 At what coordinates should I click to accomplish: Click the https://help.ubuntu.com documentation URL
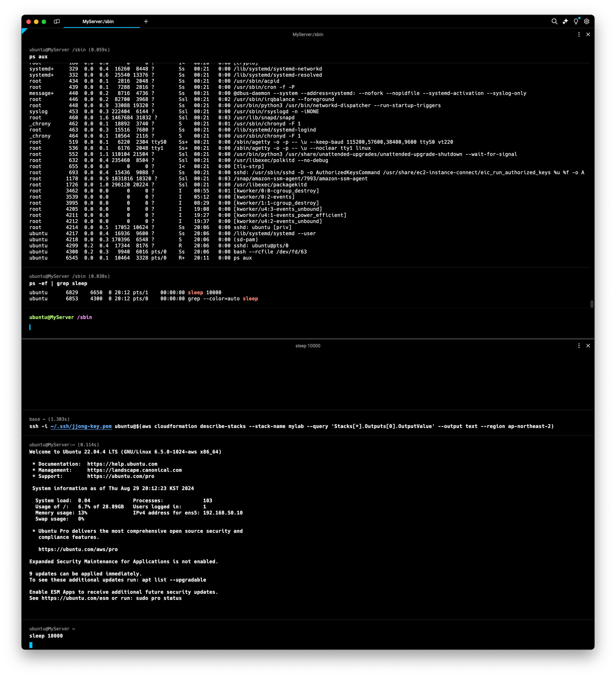coord(122,464)
